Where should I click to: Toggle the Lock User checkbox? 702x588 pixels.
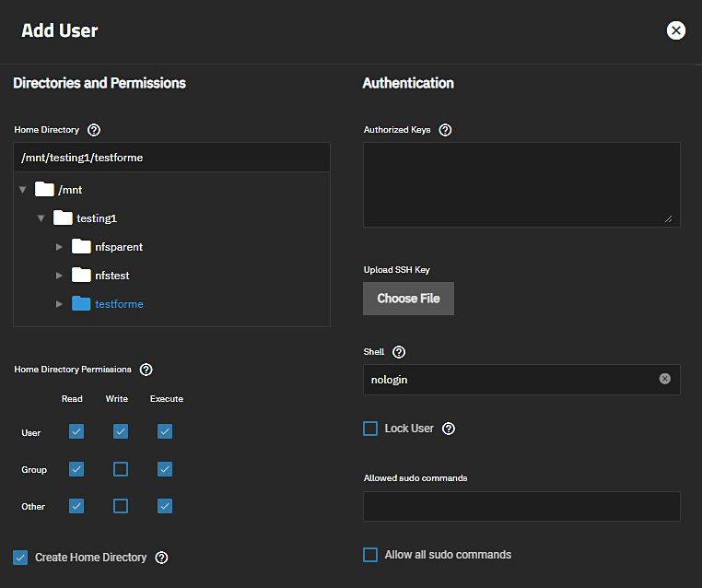click(370, 429)
